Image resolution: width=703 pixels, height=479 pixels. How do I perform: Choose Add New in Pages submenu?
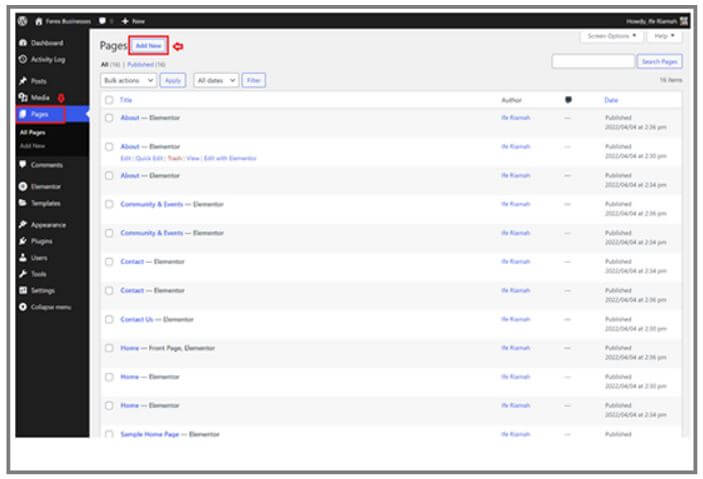tap(32, 146)
